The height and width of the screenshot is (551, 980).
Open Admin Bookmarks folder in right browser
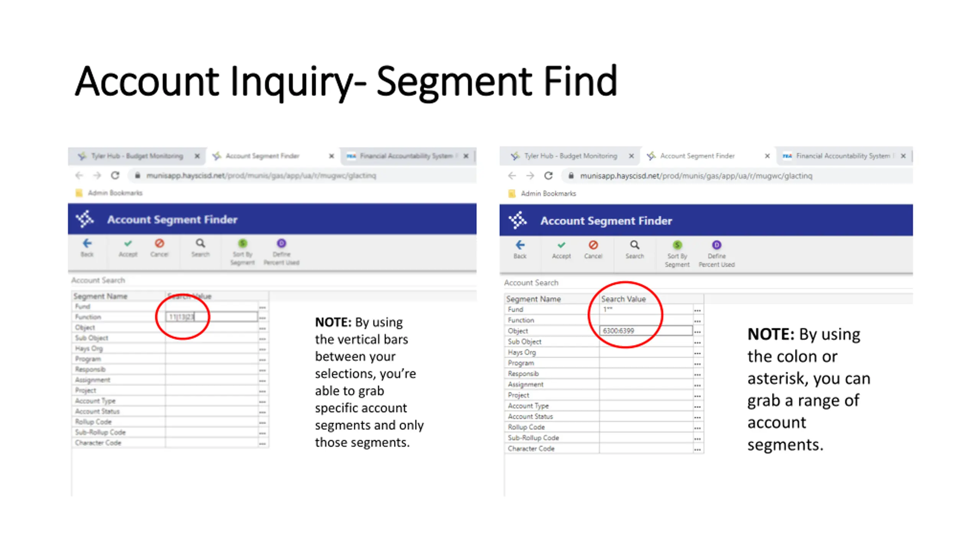(x=542, y=194)
